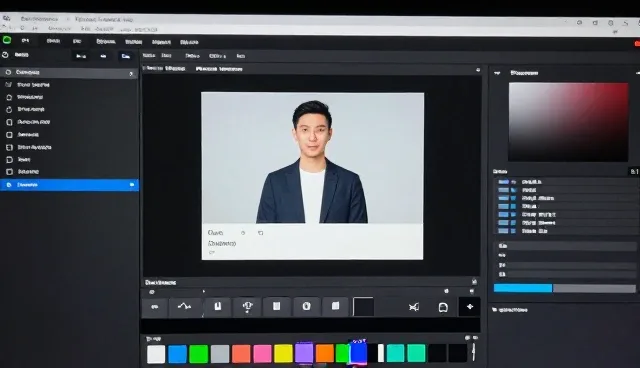
Task: Choose the yellow color swatch
Action: click(x=283, y=354)
